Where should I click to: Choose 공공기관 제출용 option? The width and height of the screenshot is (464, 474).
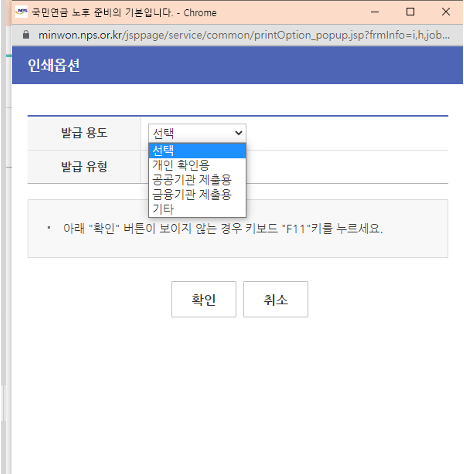pyautogui.click(x=197, y=180)
